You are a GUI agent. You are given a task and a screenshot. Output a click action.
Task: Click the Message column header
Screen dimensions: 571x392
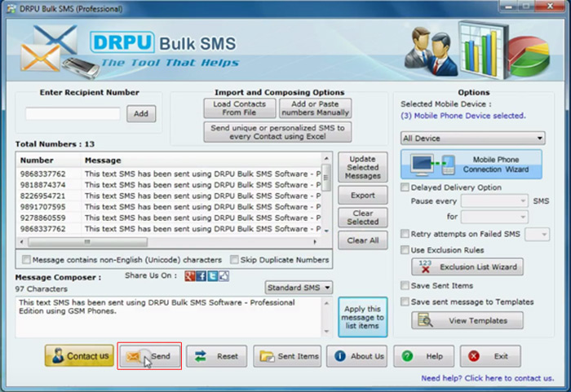[x=201, y=161]
